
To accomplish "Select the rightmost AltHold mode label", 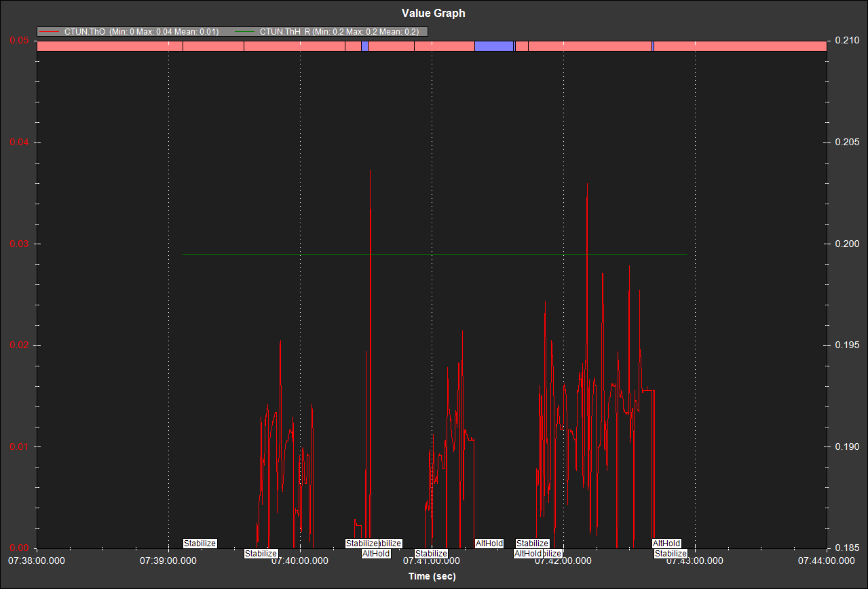I will click(666, 544).
